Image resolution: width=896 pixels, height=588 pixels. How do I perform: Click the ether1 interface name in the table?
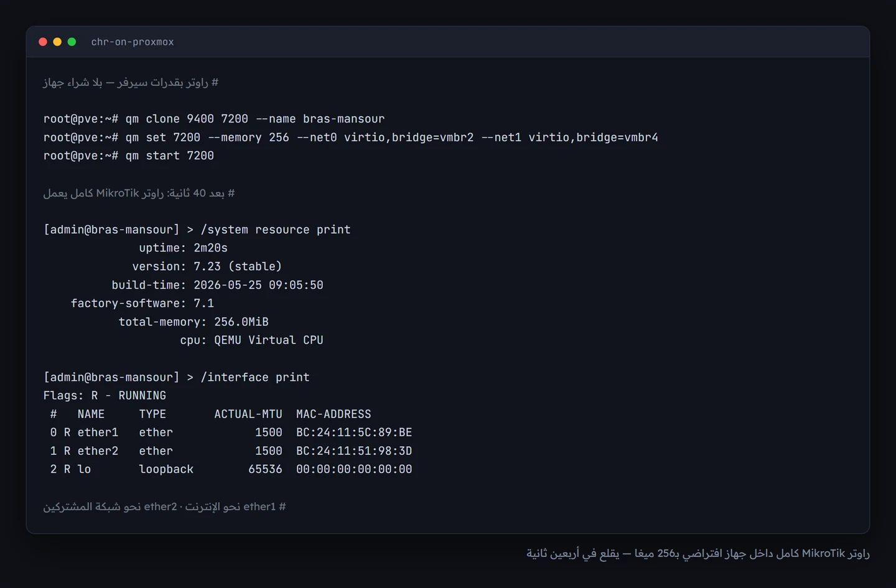[x=98, y=432]
